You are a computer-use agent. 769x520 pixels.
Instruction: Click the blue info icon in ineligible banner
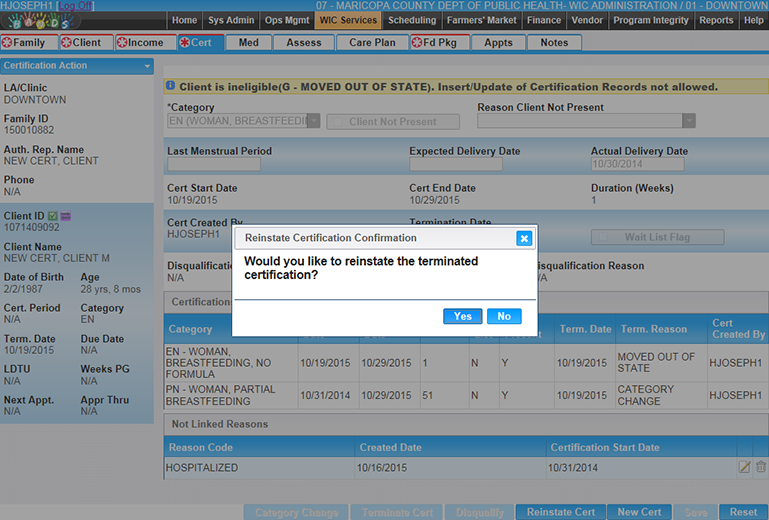(170, 87)
